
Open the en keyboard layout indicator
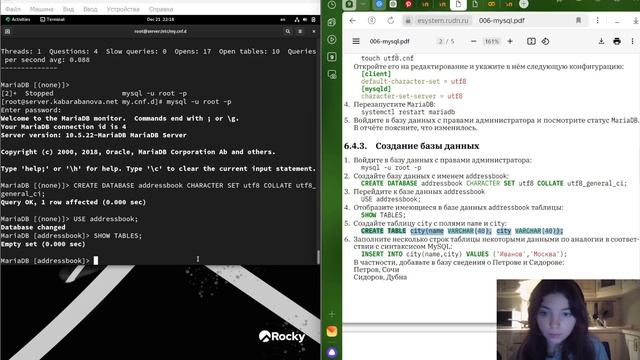point(282,19)
